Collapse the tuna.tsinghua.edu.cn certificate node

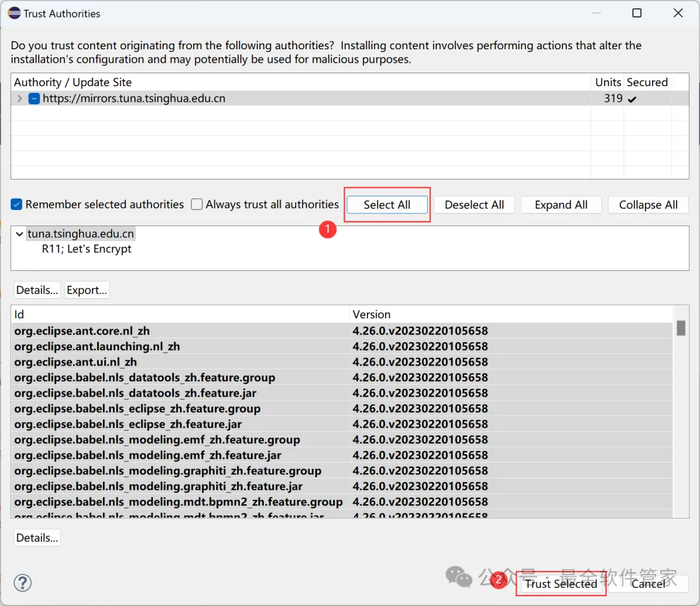click(19, 234)
